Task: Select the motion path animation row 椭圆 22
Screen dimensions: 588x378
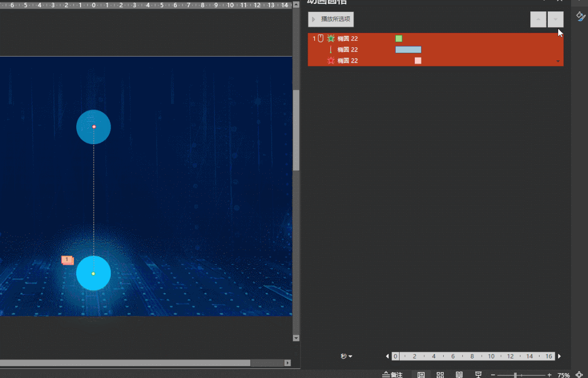Action: tap(436, 49)
